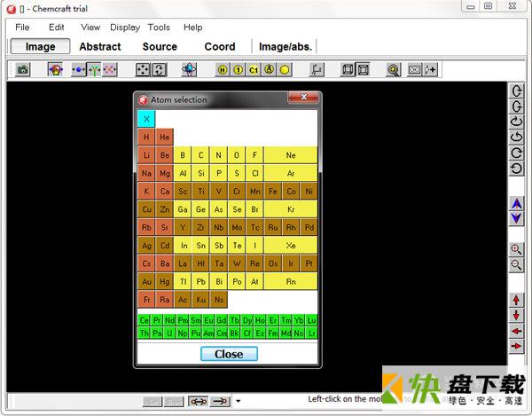This screenshot has width=532, height=416.
Task: Toggle the perspective box view icon
Action: tap(363, 69)
